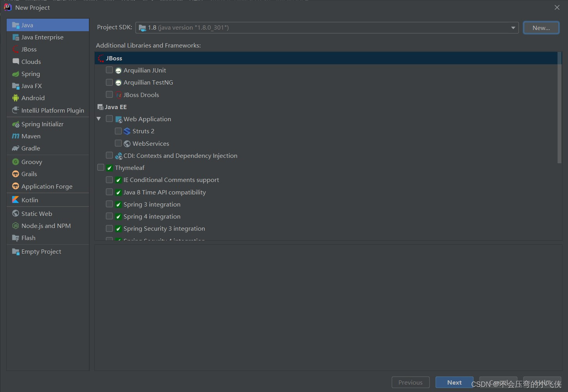
Task: Select Kotlin project type
Action: [48, 200]
